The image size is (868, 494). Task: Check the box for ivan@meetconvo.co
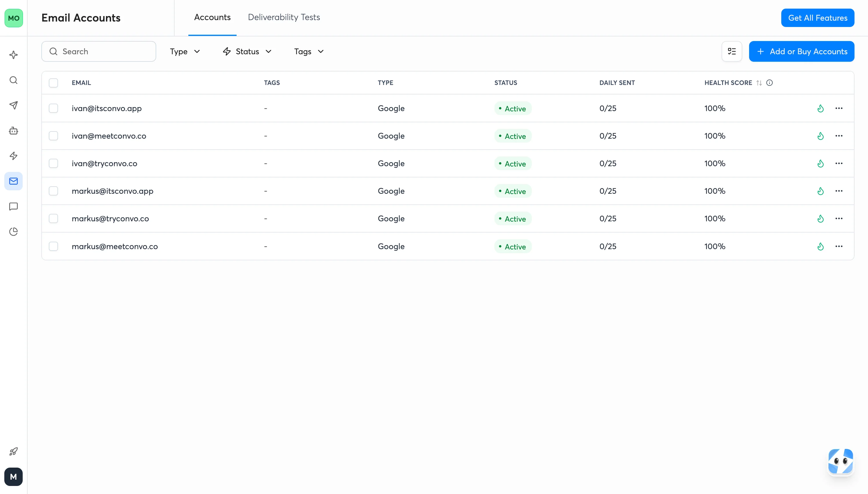coord(53,136)
